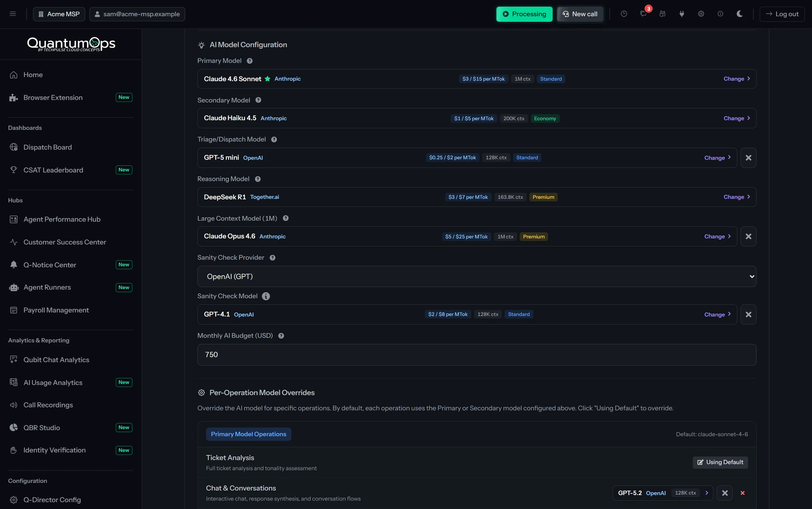Image resolution: width=812 pixels, height=509 pixels.
Task: Open chat notifications with red badge
Action: (x=643, y=14)
